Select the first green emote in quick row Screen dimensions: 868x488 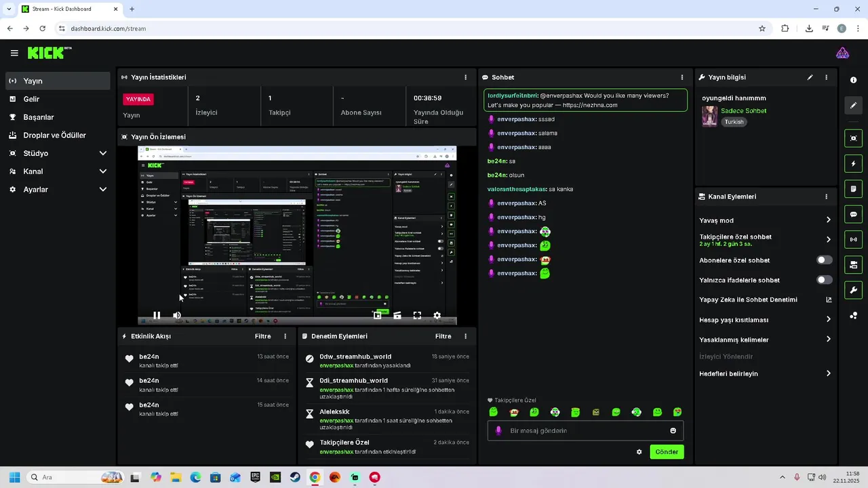(x=494, y=412)
